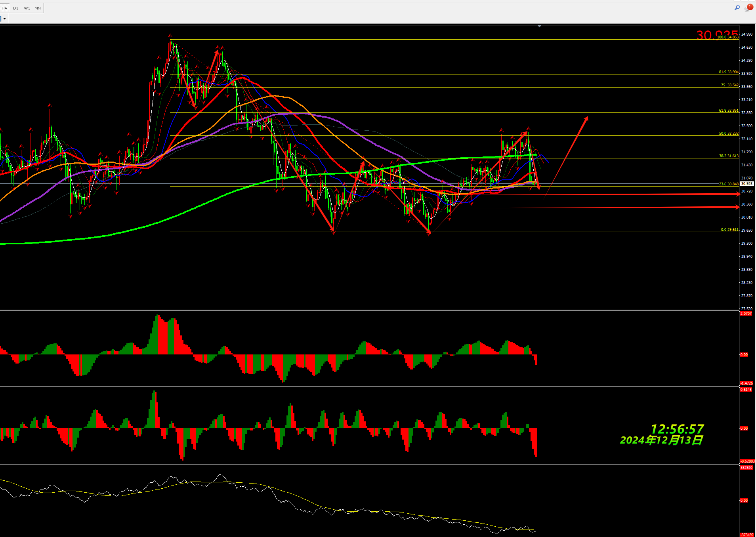Click the current price tag 30.925
Image resolution: width=756 pixels, height=537 pixels.
pos(747,184)
